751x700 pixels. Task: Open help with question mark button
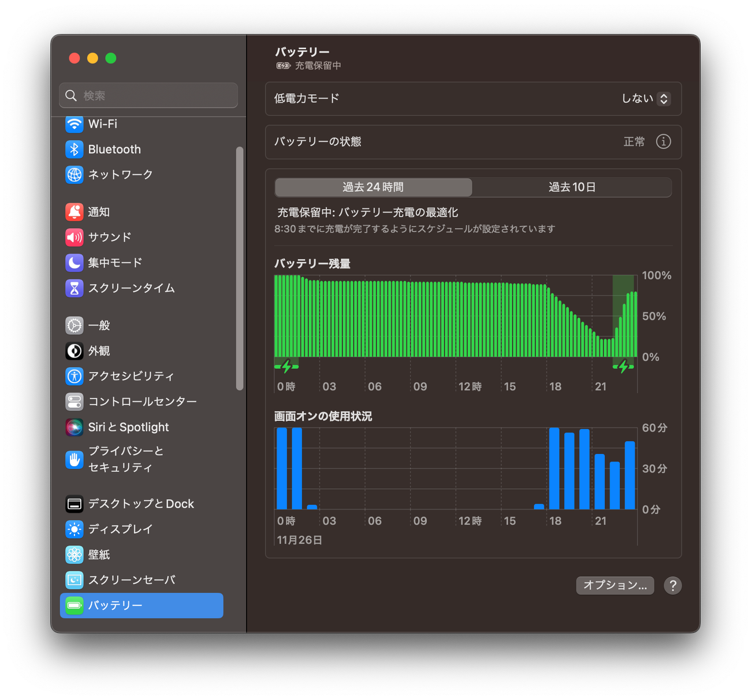tap(672, 586)
